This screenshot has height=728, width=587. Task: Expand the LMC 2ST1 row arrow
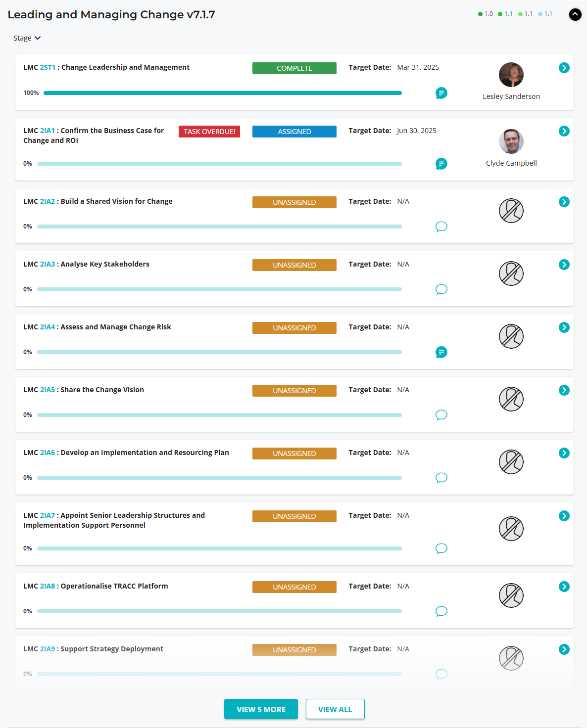tap(564, 68)
